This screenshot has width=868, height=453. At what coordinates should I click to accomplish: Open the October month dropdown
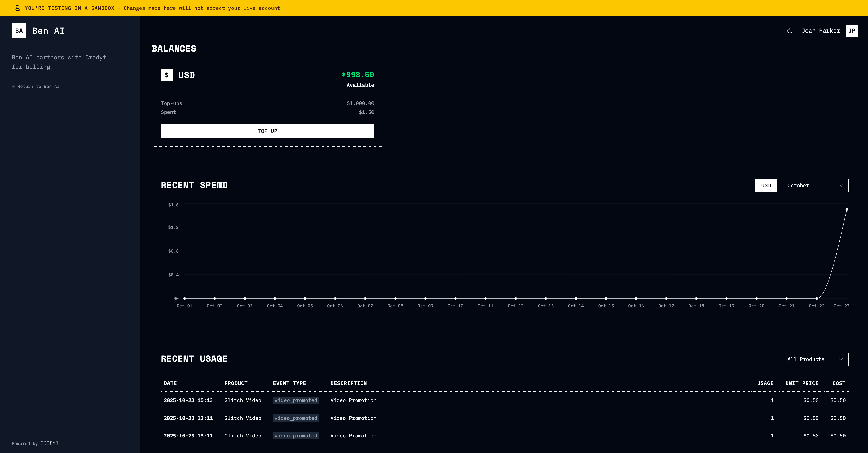pyautogui.click(x=815, y=185)
